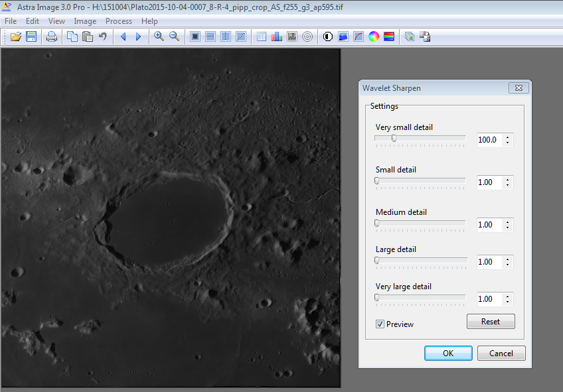Increase Large detail with up spinner
This screenshot has width=563, height=392.
pos(508,259)
